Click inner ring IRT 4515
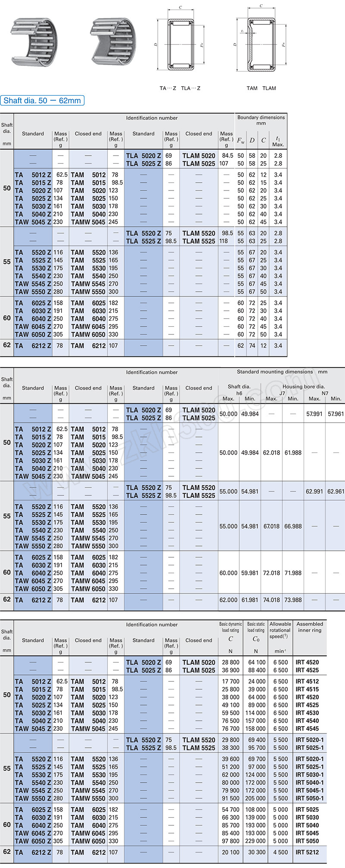The width and height of the screenshot is (345, 868). click(307, 689)
